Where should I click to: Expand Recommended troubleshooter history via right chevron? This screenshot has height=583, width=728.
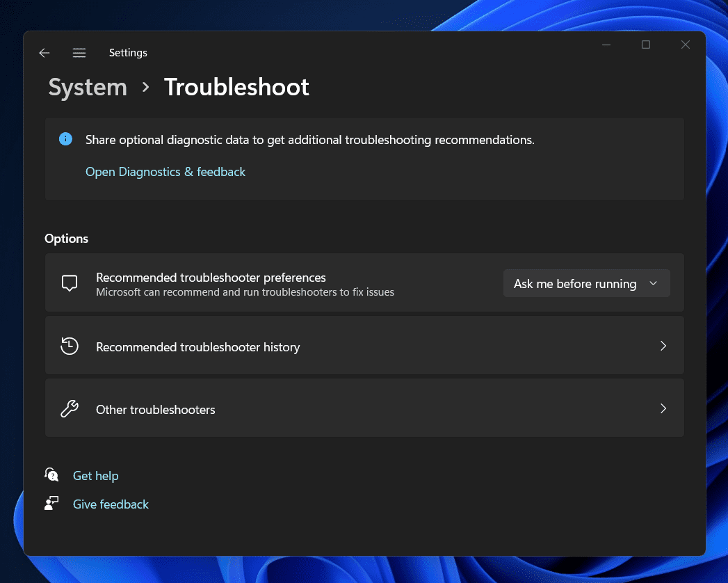point(663,346)
